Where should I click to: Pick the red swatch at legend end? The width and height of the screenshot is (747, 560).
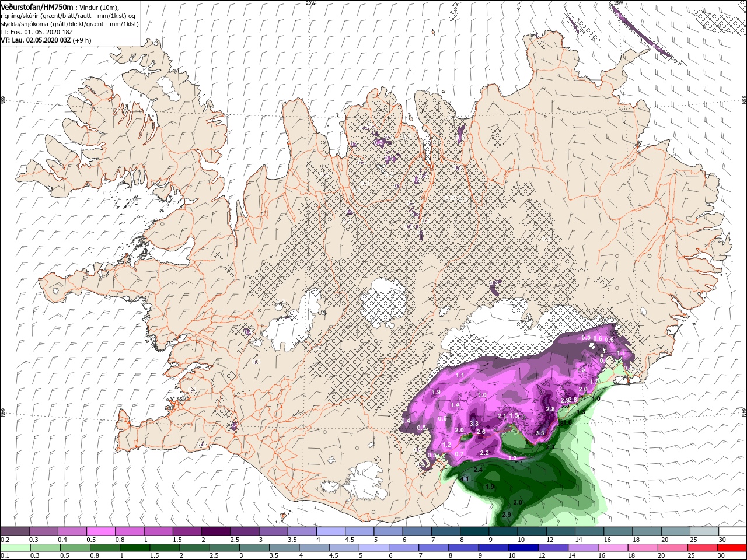pyautogui.click(x=732, y=548)
